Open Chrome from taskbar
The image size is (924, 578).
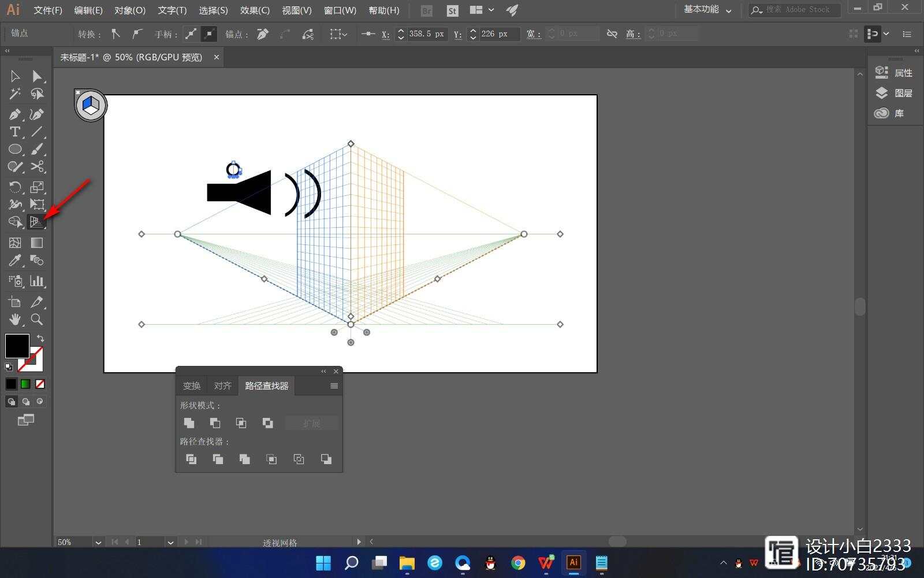[518, 563]
